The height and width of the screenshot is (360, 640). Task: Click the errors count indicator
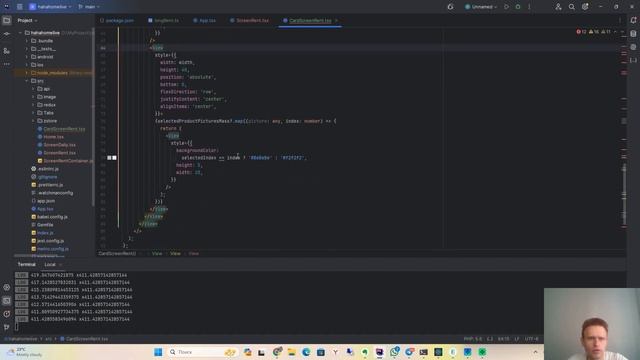tap(581, 31)
